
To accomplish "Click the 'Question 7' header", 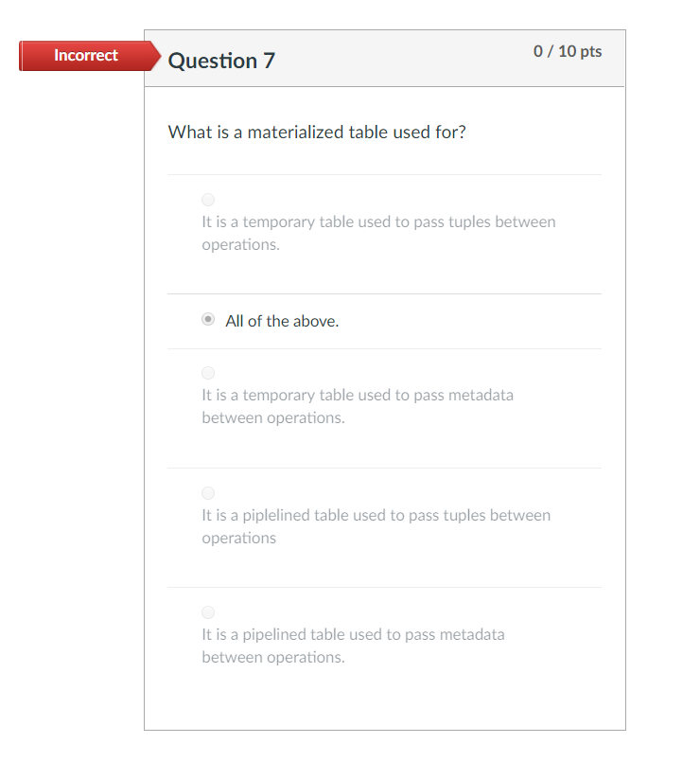I will pyautogui.click(x=220, y=60).
